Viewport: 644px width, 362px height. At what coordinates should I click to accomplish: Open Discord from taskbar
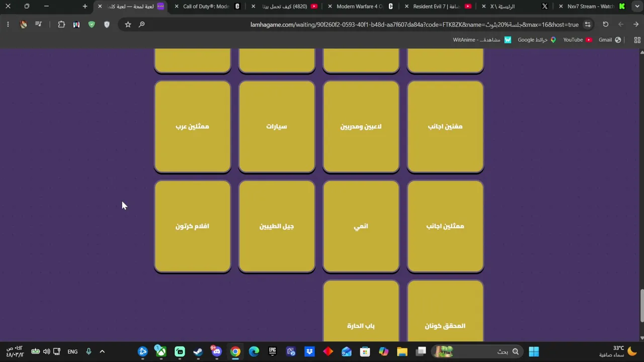point(217,351)
